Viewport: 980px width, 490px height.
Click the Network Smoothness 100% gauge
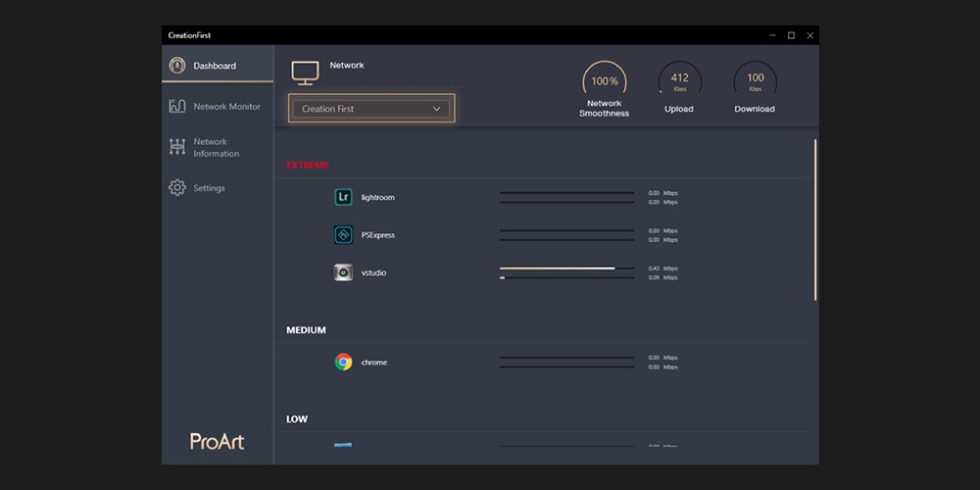pos(605,82)
